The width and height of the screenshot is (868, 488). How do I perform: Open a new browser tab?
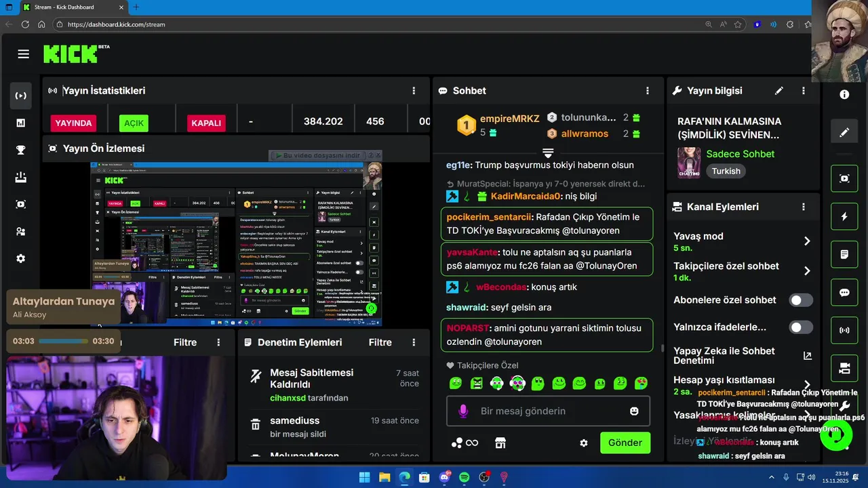[136, 7]
